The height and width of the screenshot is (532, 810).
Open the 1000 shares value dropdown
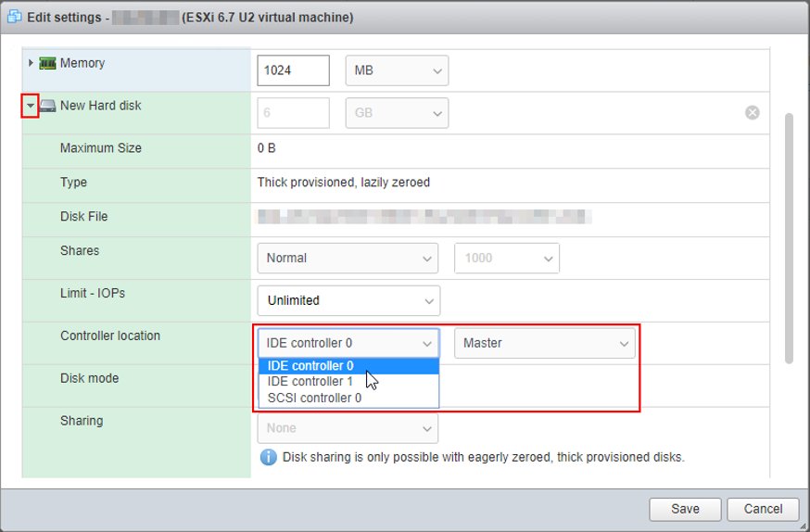pos(507,259)
